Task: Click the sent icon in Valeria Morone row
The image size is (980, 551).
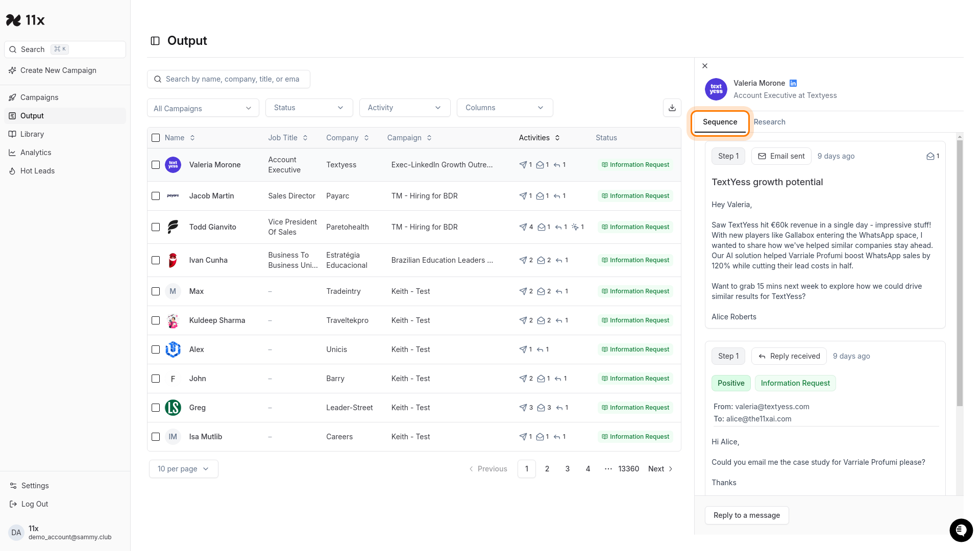Action: click(523, 165)
